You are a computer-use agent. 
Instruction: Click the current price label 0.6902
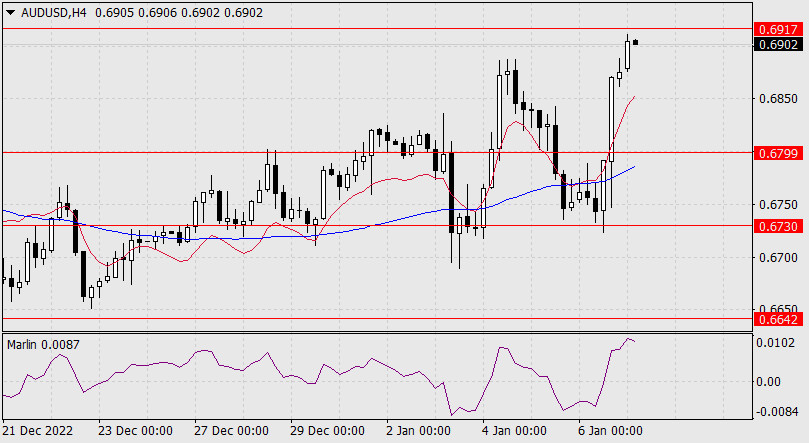[779, 45]
